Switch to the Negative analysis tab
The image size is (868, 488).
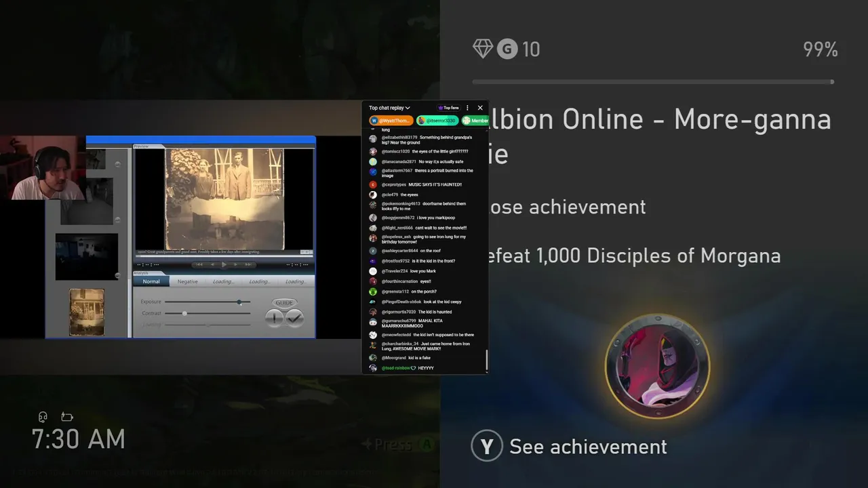[188, 281]
